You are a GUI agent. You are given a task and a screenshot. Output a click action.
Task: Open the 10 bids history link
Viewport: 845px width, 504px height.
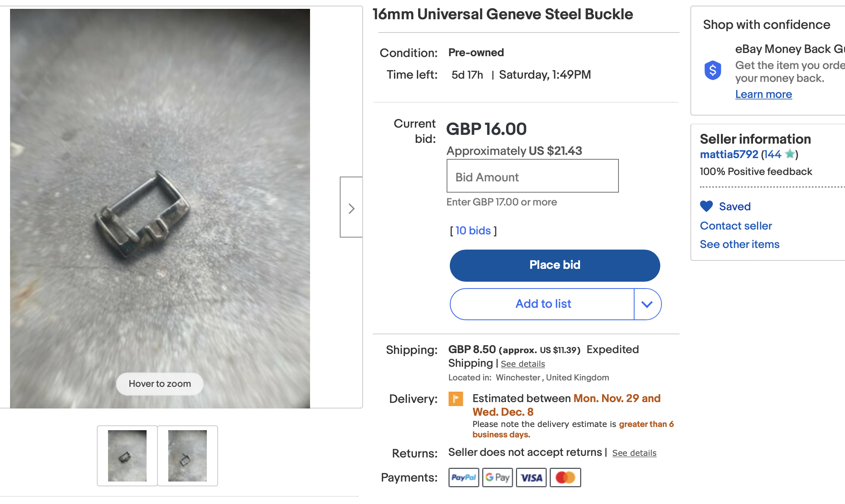coord(473,231)
